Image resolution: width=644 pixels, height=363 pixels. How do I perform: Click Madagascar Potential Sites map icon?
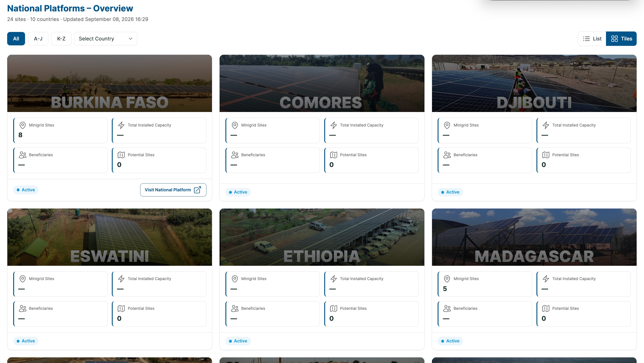click(x=546, y=308)
